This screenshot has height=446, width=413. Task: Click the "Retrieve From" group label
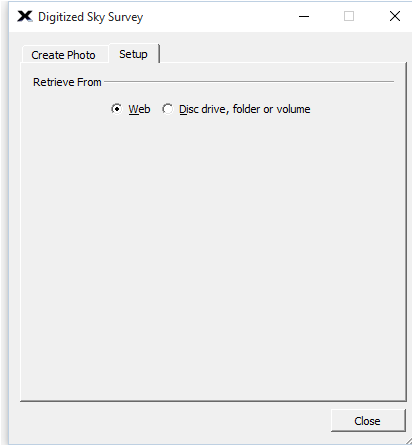coord(67,82)
